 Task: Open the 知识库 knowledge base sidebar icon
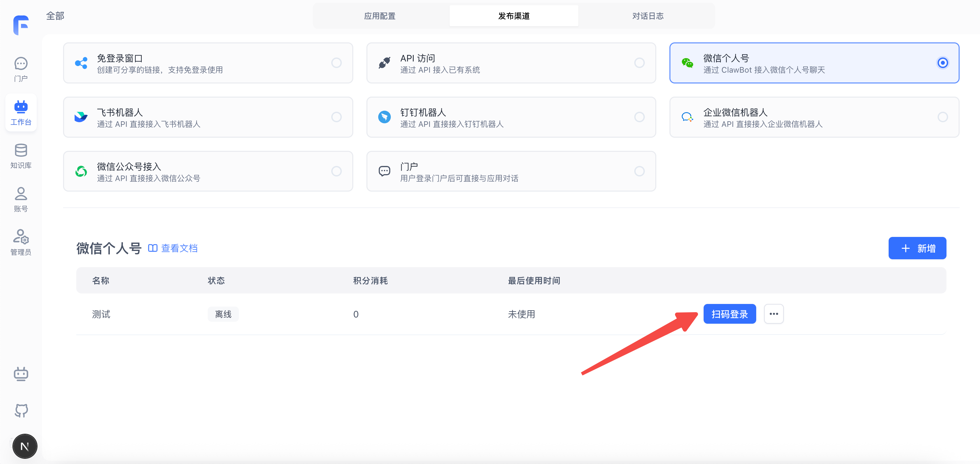pyautogui.click(x=21, y=155)
